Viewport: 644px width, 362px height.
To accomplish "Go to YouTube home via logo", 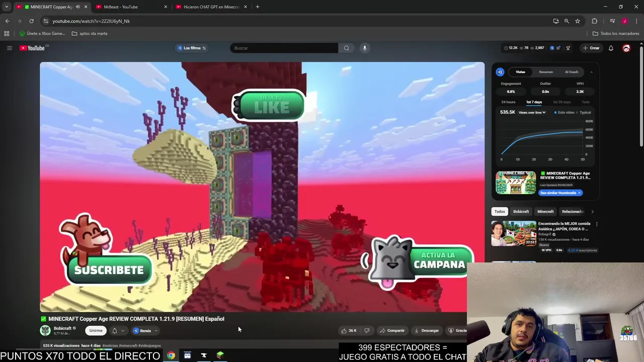I will point(32,48).
